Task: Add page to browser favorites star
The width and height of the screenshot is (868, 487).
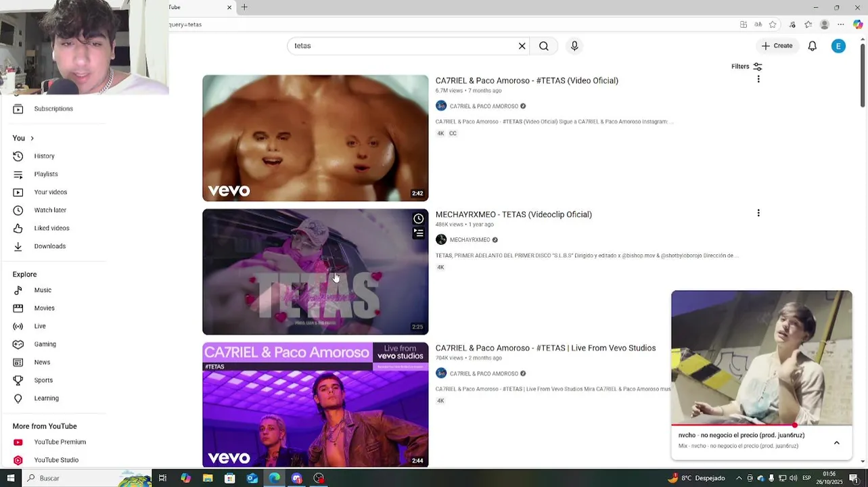Action: click(773, 24)
